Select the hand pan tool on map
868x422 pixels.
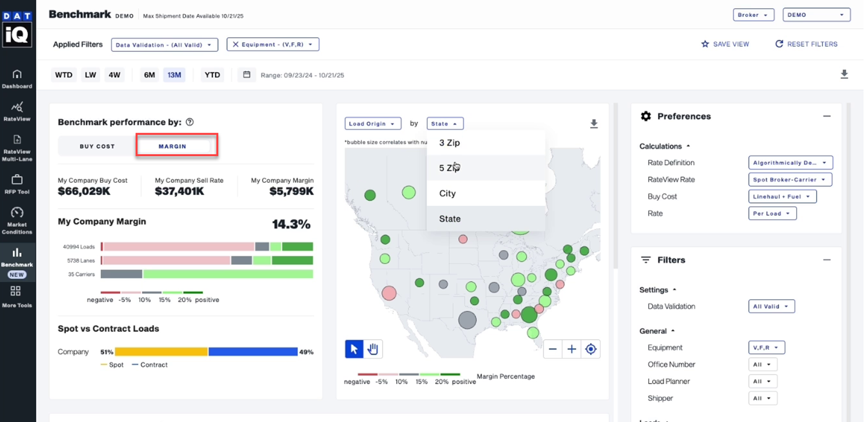(373, 349)
